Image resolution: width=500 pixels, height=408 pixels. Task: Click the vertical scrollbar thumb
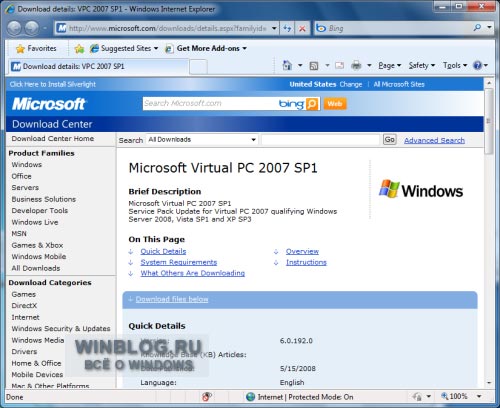click(x=489, y=121)
